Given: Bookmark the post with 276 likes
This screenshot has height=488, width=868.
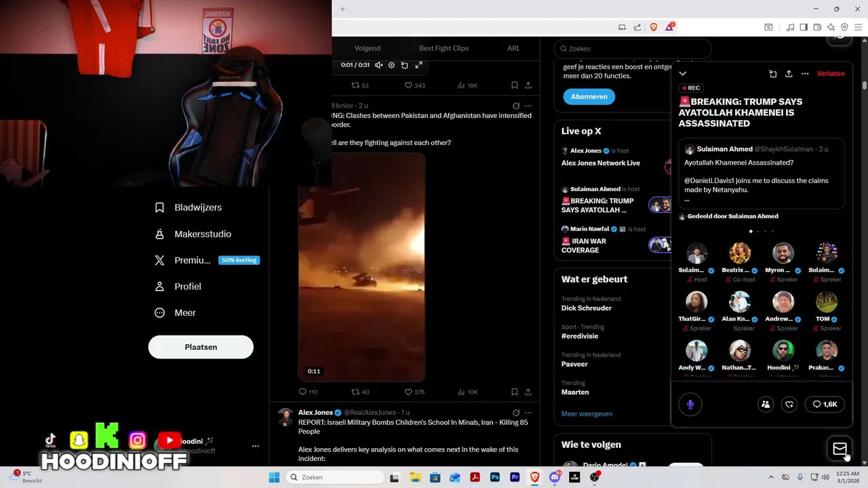Looking at the screenshot, I should [x=515, y=392].
